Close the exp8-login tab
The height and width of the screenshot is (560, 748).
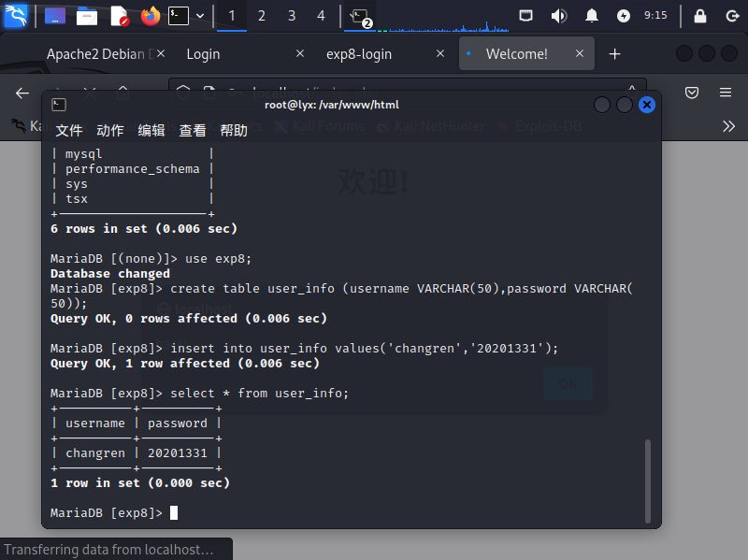click(x=440, y=53)
